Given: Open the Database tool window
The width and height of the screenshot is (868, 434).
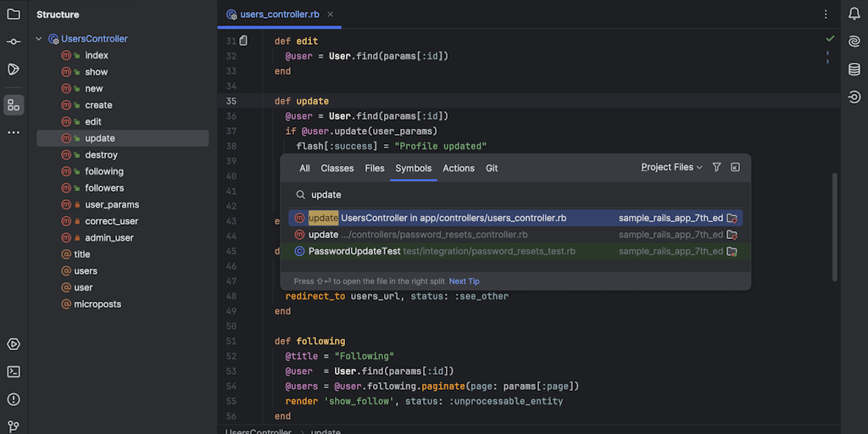Looking at the screenshot, I should (854, 70).
